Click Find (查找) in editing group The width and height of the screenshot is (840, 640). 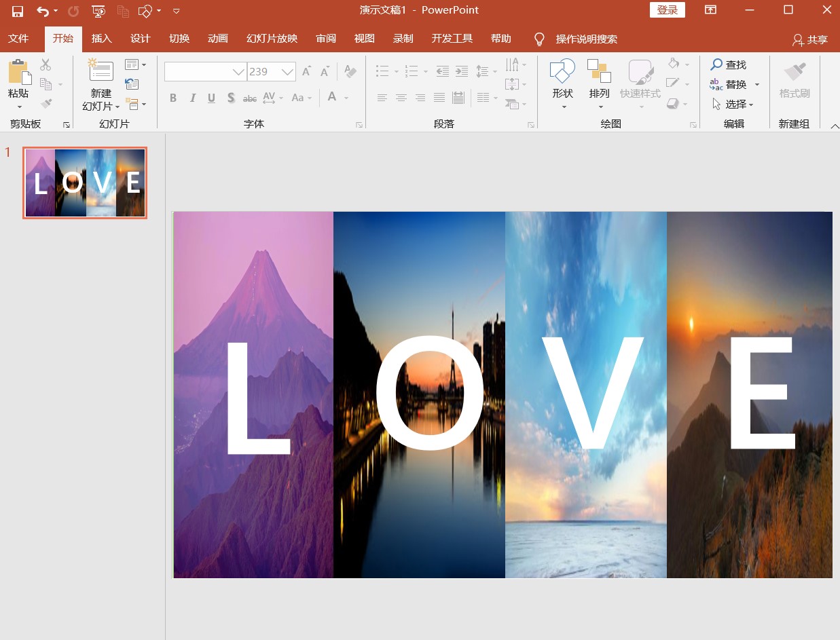pos(728,64)
